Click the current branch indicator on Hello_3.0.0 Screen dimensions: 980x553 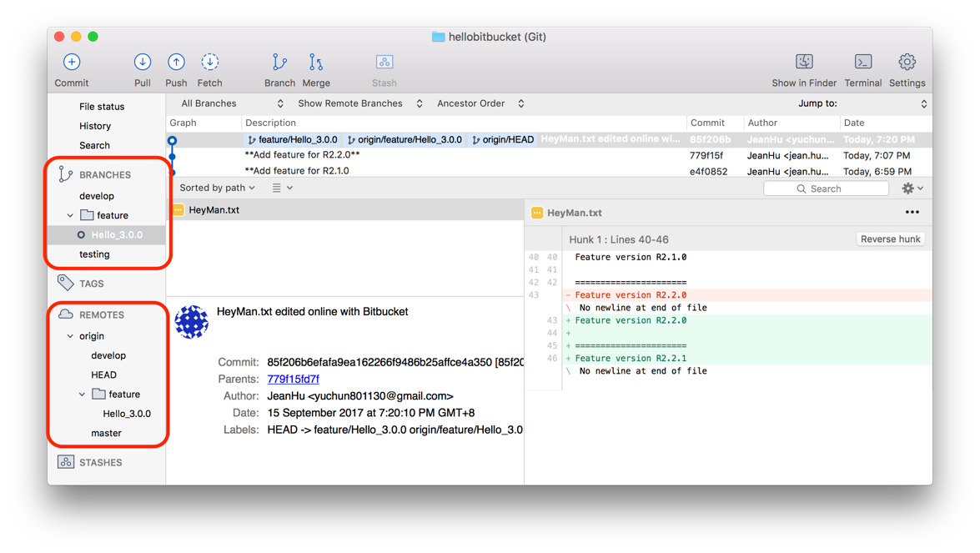tap(81, 235)
